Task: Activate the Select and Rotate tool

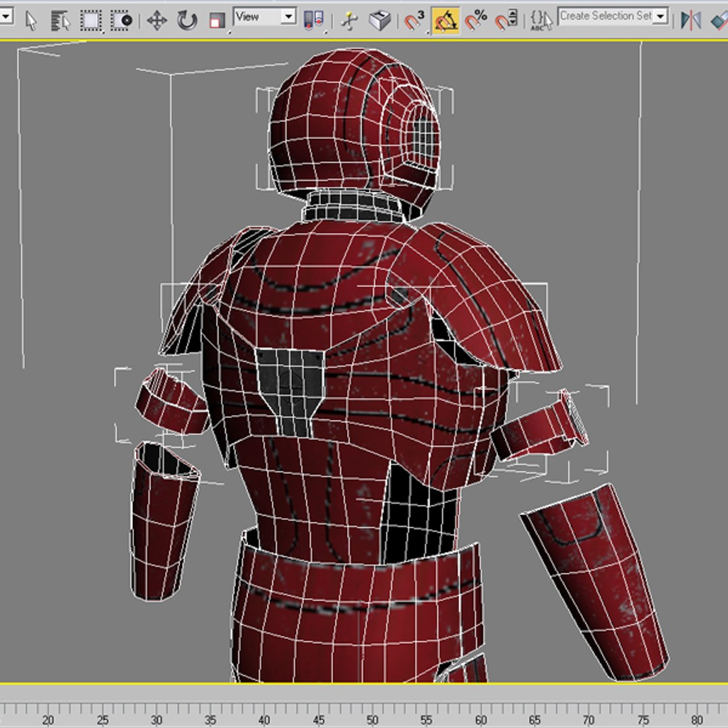Action: [x=187, y=21]
